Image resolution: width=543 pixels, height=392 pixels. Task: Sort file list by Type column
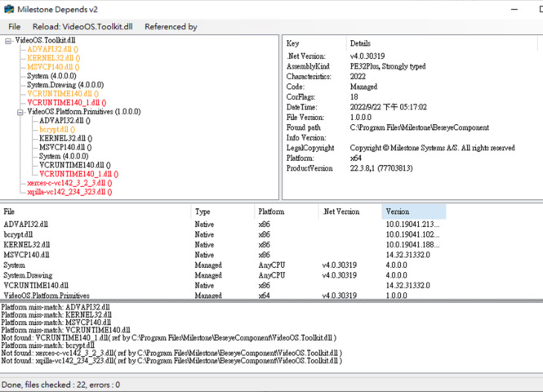(222, 212)
